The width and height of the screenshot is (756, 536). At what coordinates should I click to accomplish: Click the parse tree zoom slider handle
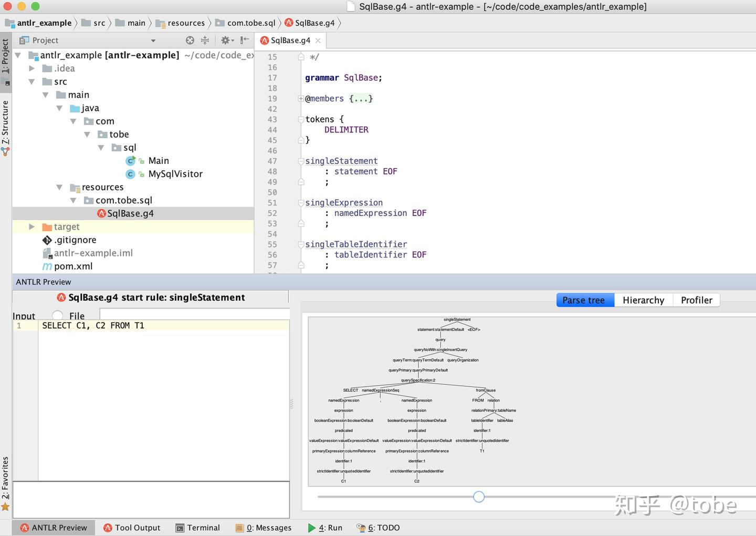click(478, 497)
